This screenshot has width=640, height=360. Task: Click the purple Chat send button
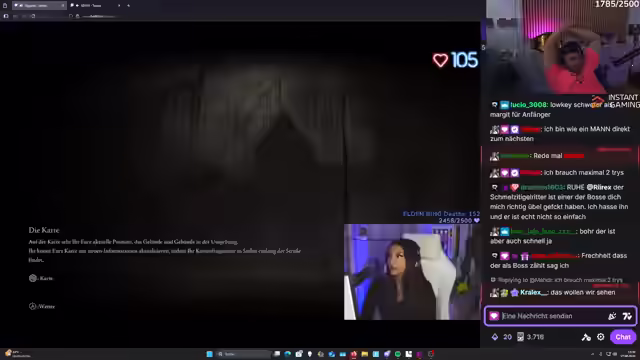point(623,337)
